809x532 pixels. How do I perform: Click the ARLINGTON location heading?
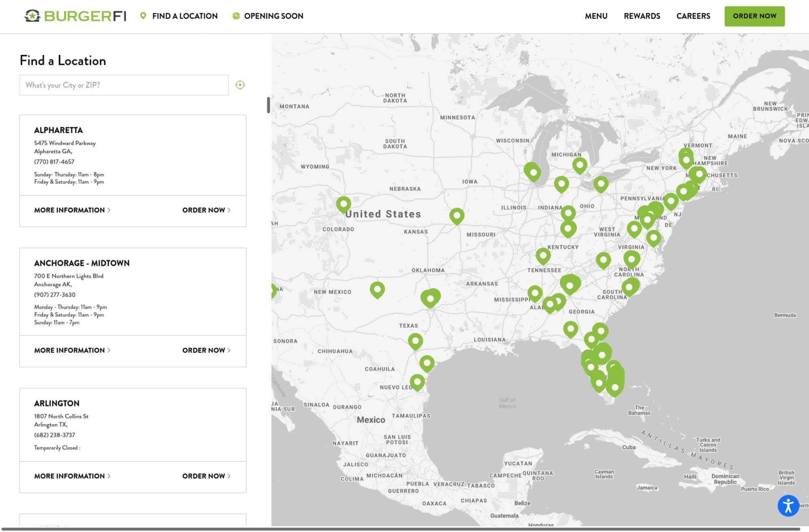point(57,403)
